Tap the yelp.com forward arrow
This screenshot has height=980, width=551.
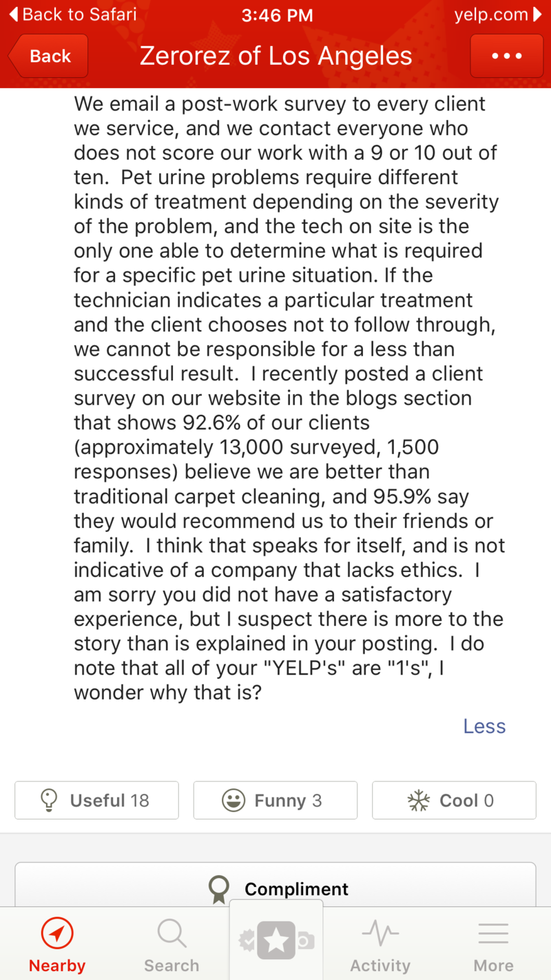(538, 14)
